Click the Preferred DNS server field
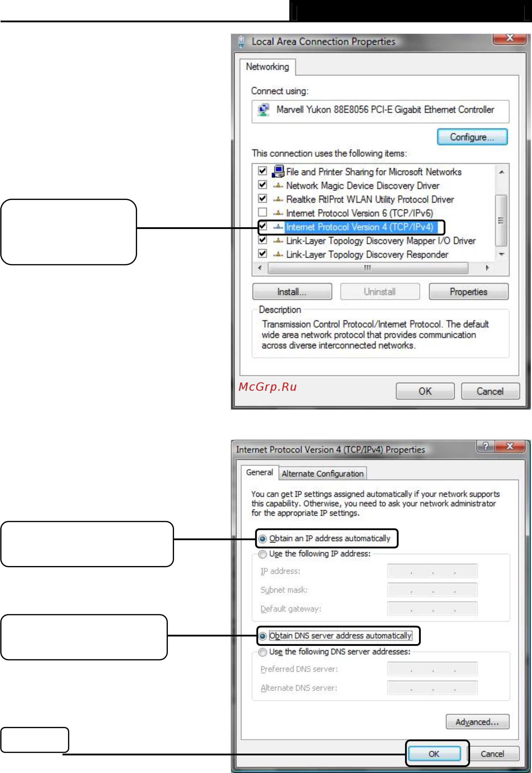The width and height of the screenshot is (532, 773). pyautogui.click(x=432, y=669)
